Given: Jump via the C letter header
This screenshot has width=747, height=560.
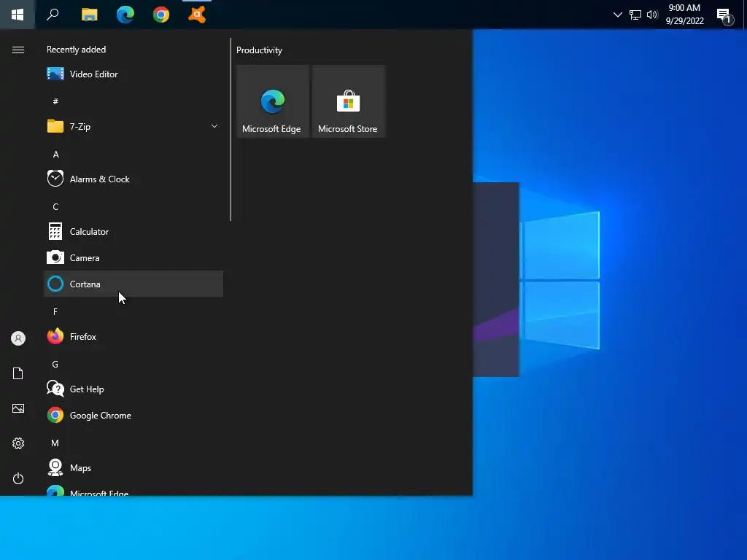Looking at the screenshot, I should pyautogui.click(x=55, y=206).
